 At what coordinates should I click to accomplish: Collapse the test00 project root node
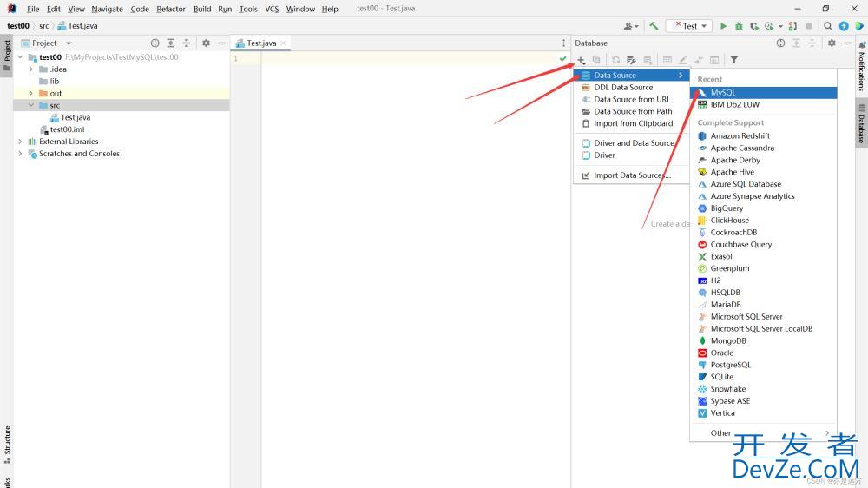(x=21, y=57)
